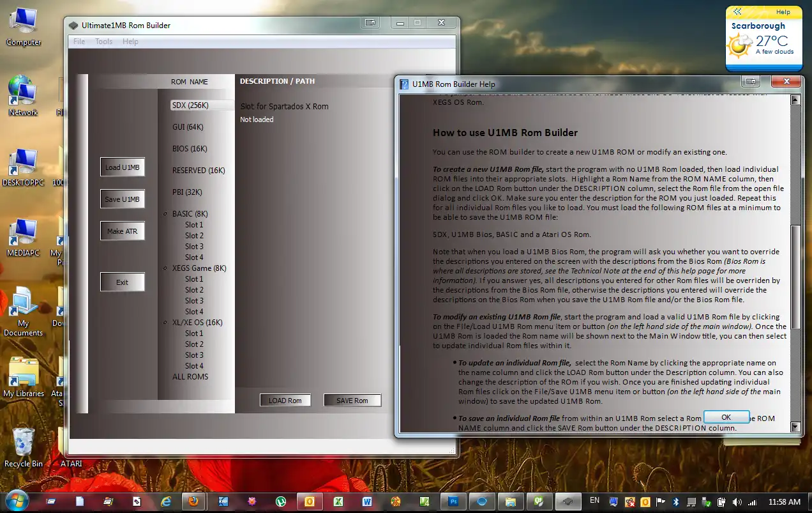The image size is (812, 513).
Task: Select SDX (256K) rom name
Action: click(x=191, y=105)
